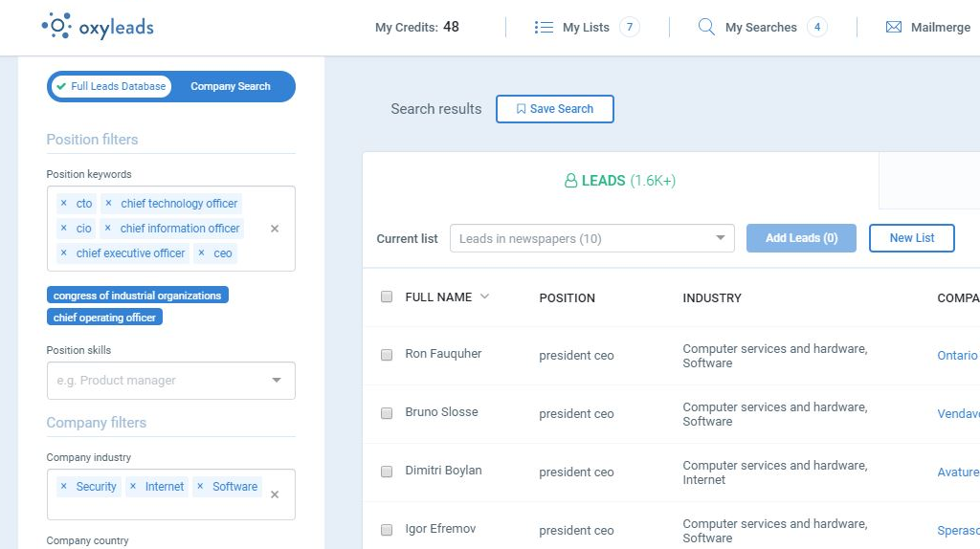Open My Searches via the magnifier icon
The image size is (980, 549).
706,28
